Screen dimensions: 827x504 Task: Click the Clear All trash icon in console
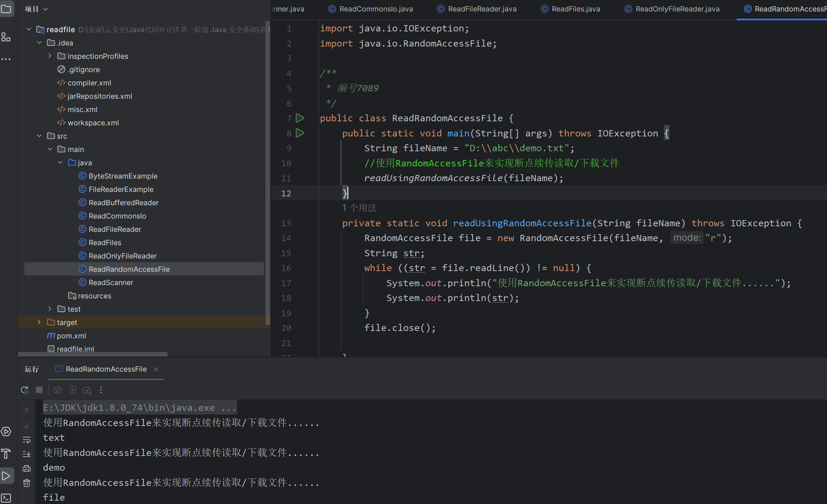coord(27,483)
